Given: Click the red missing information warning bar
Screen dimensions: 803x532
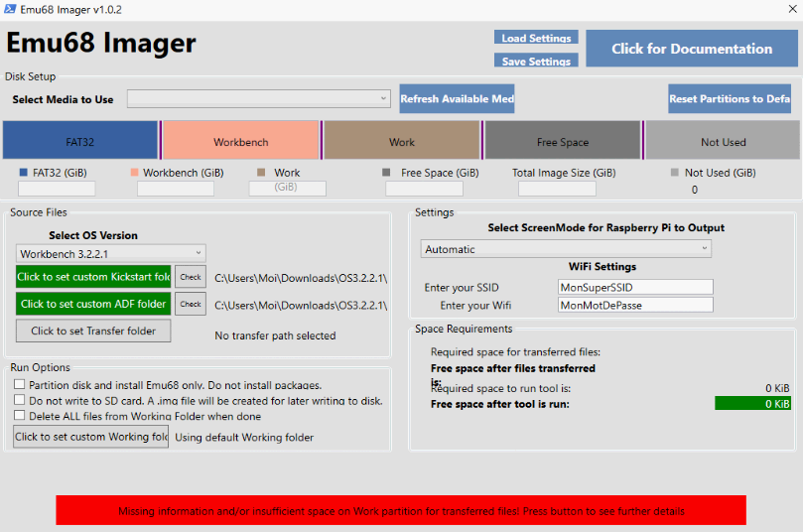Looking at the screenshot, I should click(401, 511).
